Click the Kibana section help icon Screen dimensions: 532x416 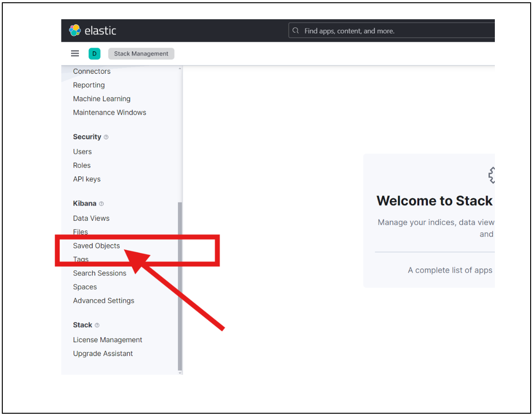101,203
